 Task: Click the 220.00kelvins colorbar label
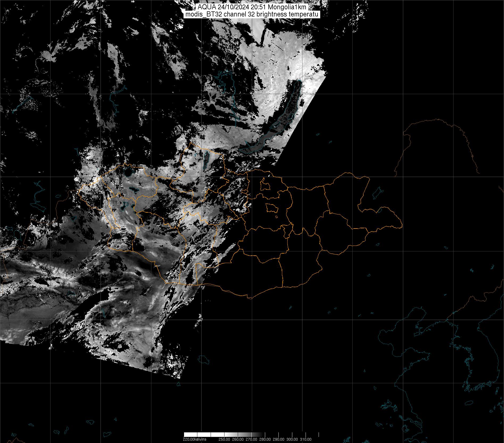click(x=194, y=439)
